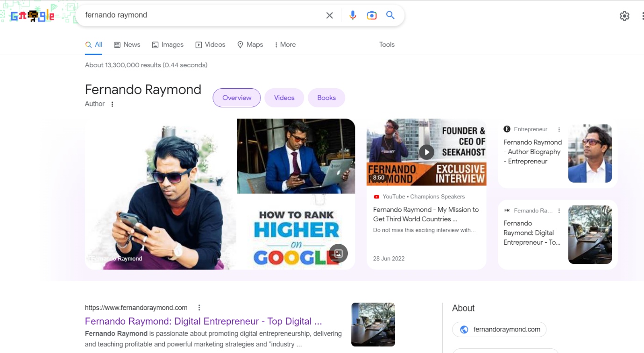Image resolution: width=644 pixels, height=353 pixels.
Task: Select the Videos chip in knowledge panel
Action: tap(284, 98)
